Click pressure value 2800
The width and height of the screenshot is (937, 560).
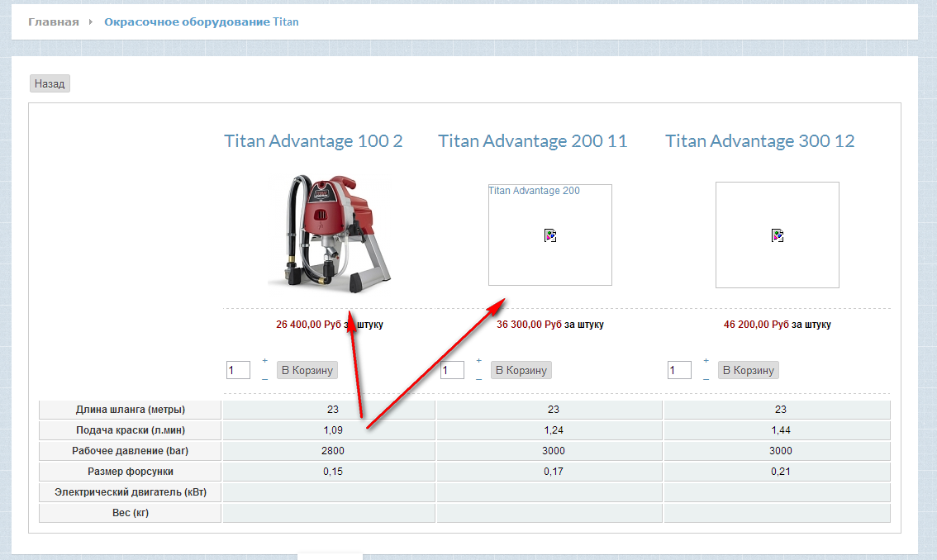click(x=333, y=451)
